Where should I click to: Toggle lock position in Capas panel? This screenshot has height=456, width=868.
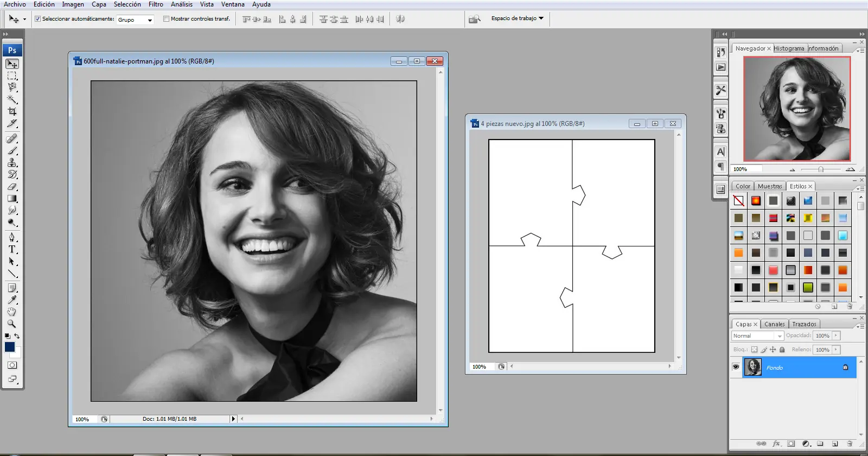(x=773, y=350)
